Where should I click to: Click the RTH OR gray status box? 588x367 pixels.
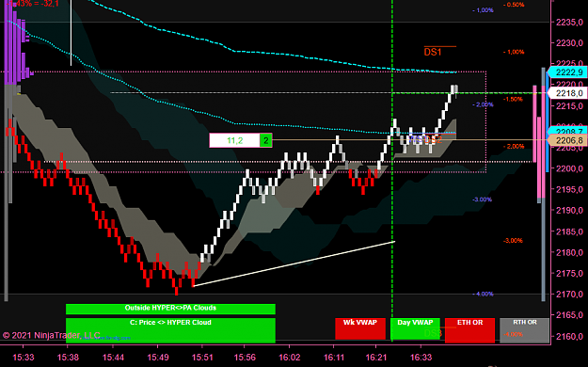pyautogui.click(x=524, y=330)
